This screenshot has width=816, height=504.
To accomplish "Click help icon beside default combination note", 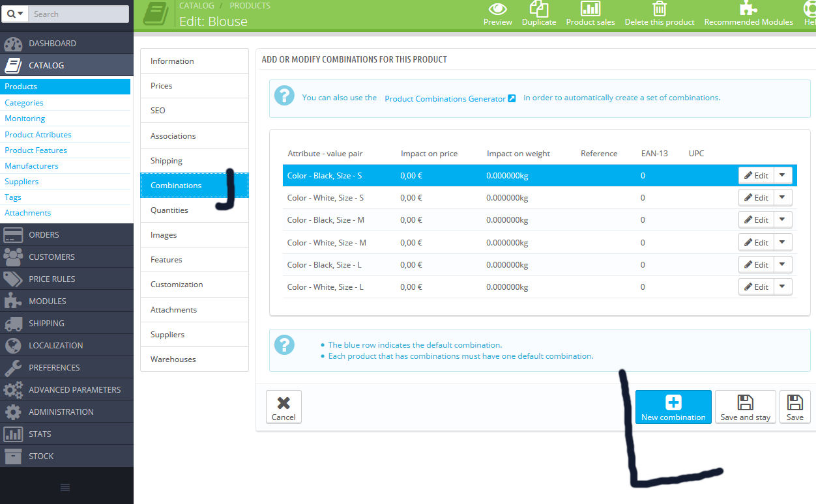I will coord(284,345).
